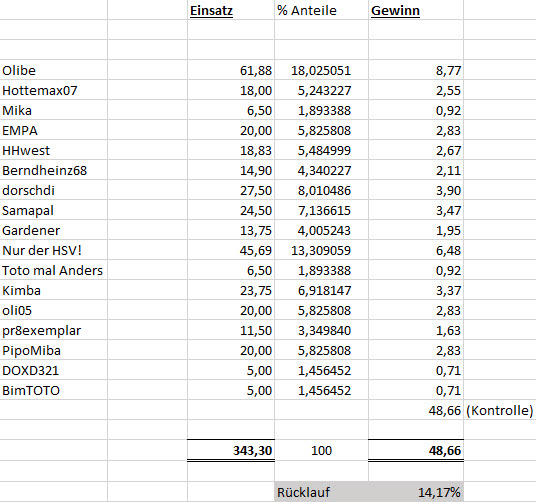Select the Gewinn column header cell
The width and height of the screenshot is (536, 502).
tap(416, 10)
